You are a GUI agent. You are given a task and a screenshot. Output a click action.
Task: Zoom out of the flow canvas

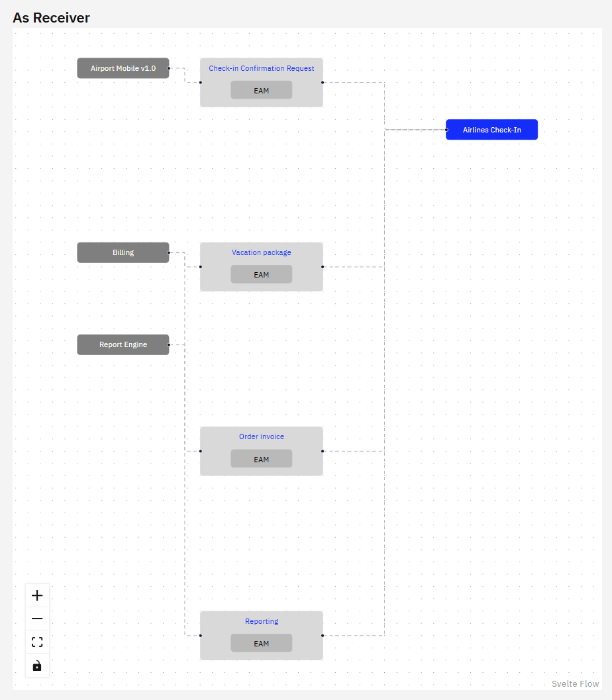[x=37, y=619]
